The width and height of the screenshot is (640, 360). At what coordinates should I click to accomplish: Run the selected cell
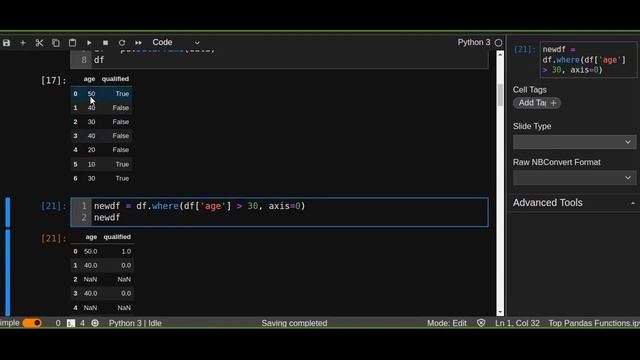89,42
